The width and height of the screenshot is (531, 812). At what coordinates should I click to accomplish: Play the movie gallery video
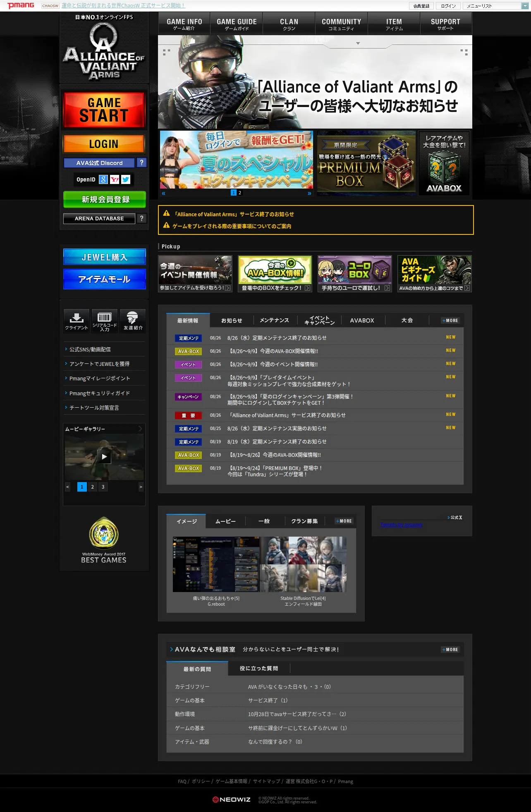[x=104, y=456]
